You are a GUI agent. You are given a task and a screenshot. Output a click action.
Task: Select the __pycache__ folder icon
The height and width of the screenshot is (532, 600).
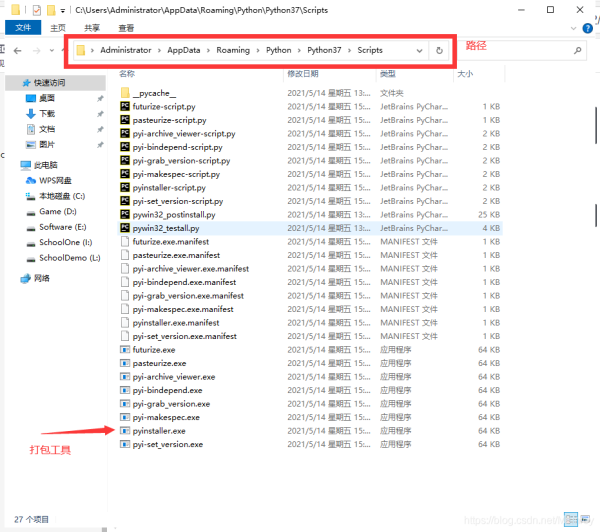125,93
